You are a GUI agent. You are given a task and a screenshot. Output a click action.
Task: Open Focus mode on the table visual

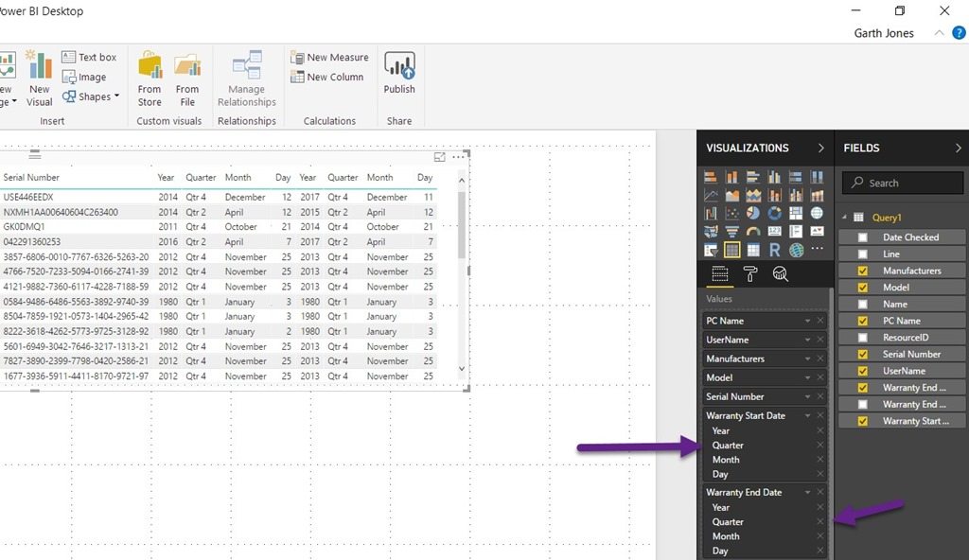[439, 157]
